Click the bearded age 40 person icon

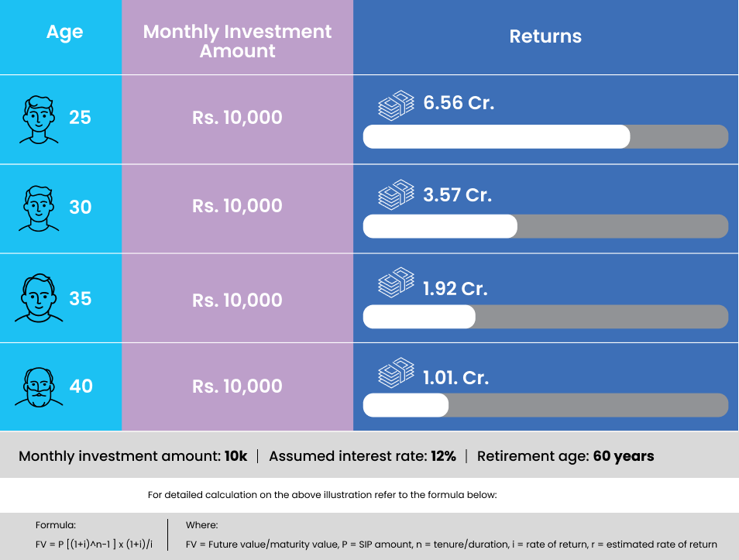[x=39, y=386]
